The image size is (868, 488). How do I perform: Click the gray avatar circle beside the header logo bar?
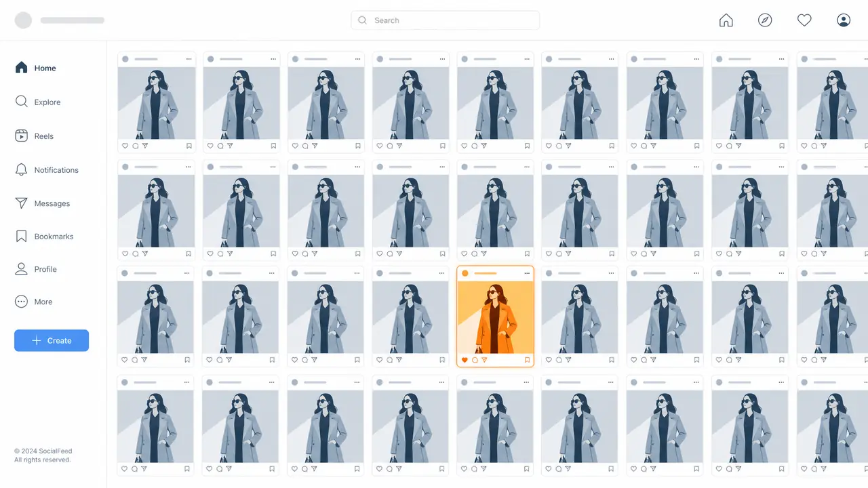[x=24, y=20]
